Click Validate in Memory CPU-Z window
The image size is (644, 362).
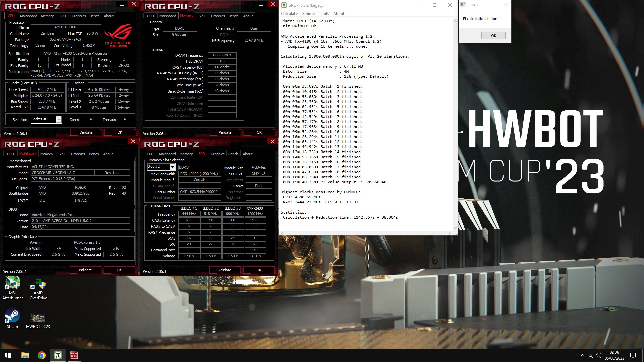pos(225,132)
